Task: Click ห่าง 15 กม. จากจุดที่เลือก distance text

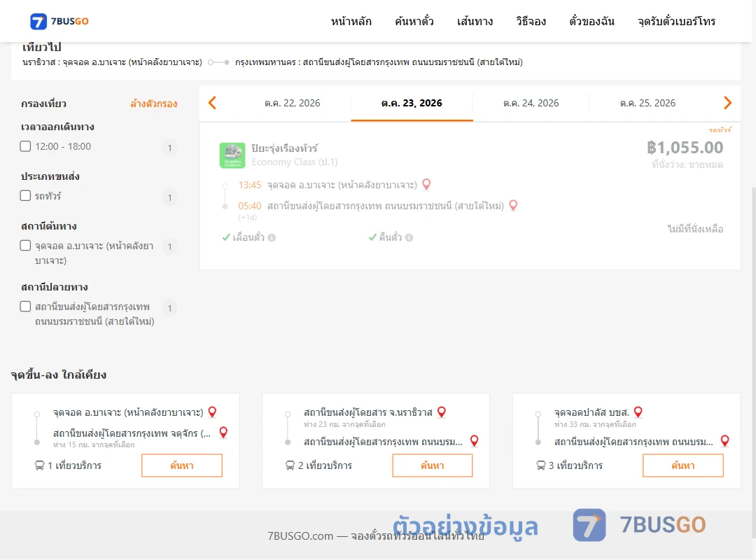Action: pyautogui.click(x=94, y=444)
